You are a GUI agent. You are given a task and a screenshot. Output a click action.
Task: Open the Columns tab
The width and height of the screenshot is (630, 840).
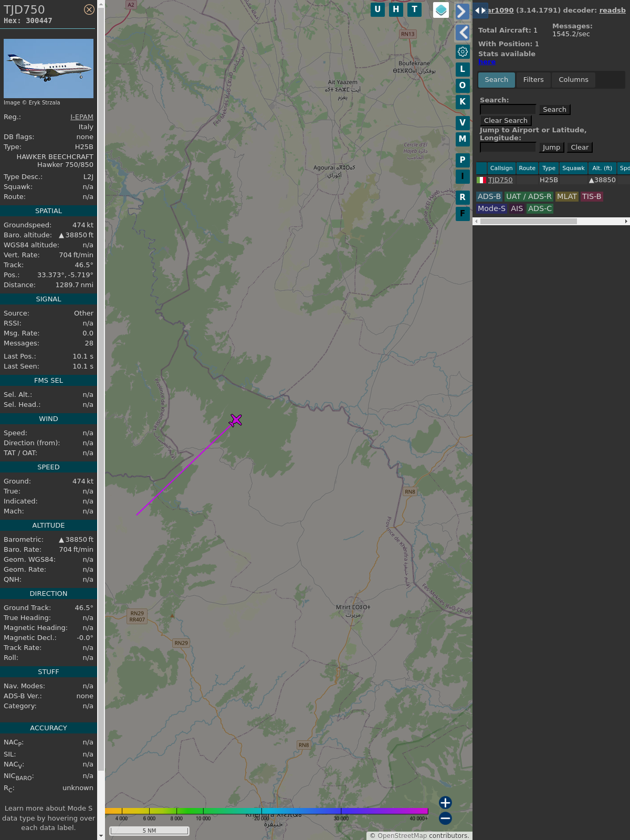click(x=573, y=80)
